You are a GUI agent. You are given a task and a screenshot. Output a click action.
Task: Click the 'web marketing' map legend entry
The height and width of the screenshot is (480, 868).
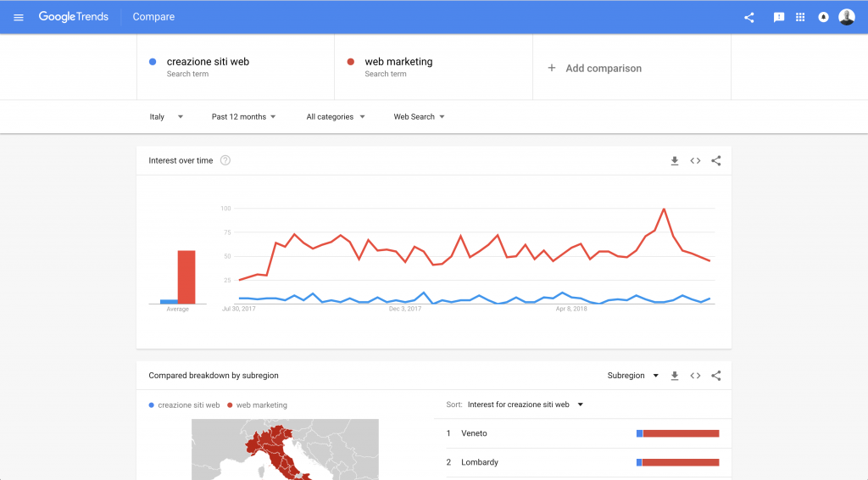[x=258, y=405]
